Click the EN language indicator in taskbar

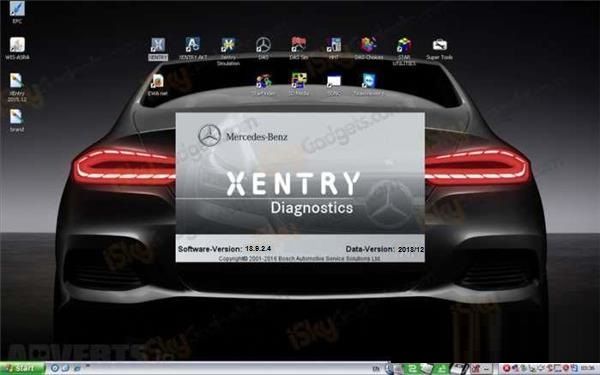(376, 368)
